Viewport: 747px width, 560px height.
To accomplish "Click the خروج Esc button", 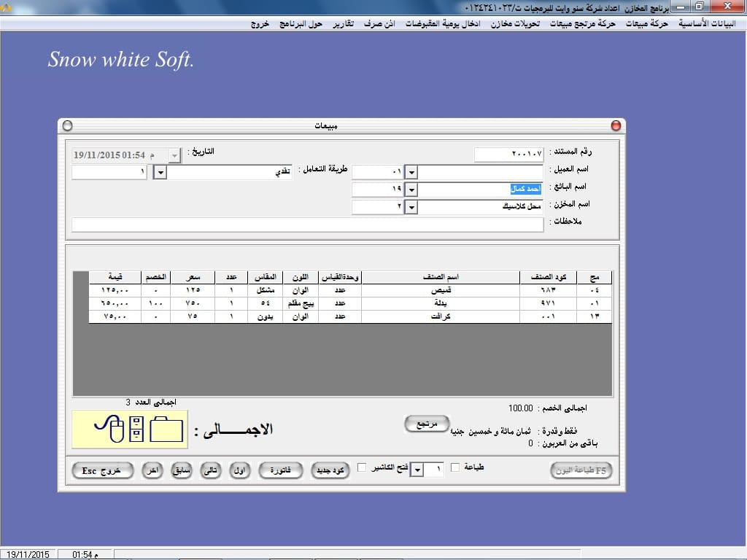I will click(x=102, y=470).
